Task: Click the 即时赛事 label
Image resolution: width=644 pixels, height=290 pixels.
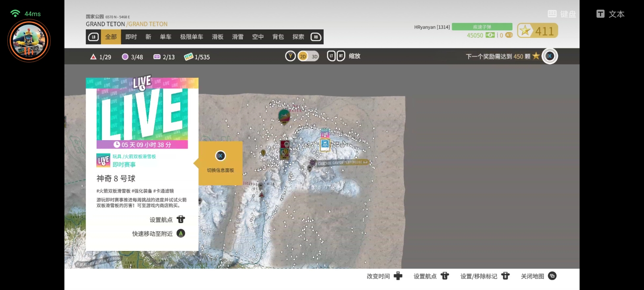Action: [x=124, y=165]
